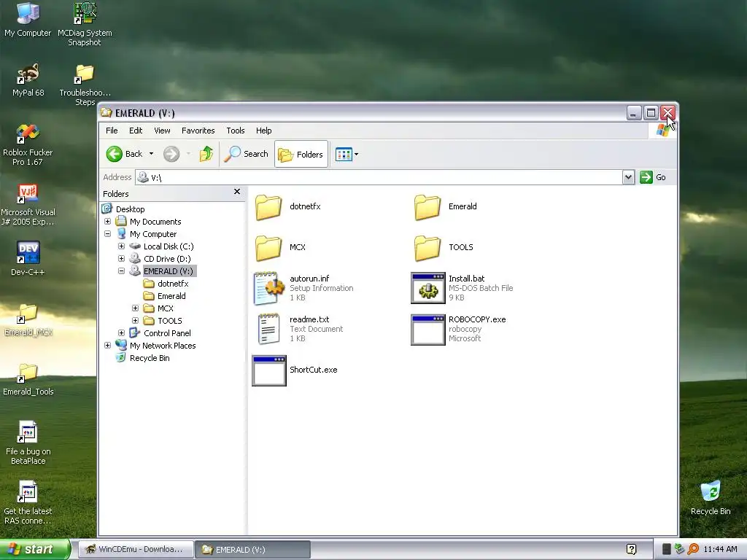Open the address bar dropdown
The height and width of the screenshot is (560, 747).
tap(628, 177)
